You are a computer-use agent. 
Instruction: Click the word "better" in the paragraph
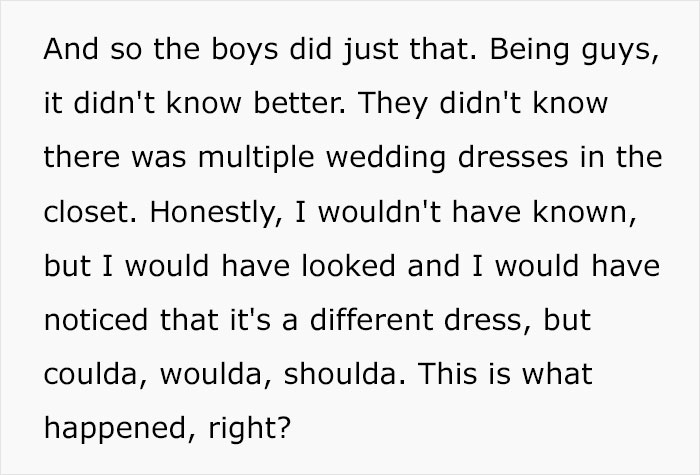[x=277, y=105]
